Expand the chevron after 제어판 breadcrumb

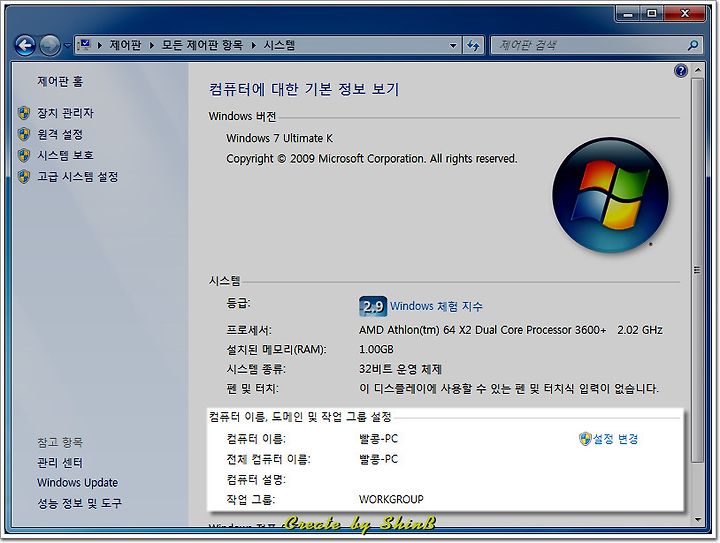pyautogui.click(x=151, y=45)
